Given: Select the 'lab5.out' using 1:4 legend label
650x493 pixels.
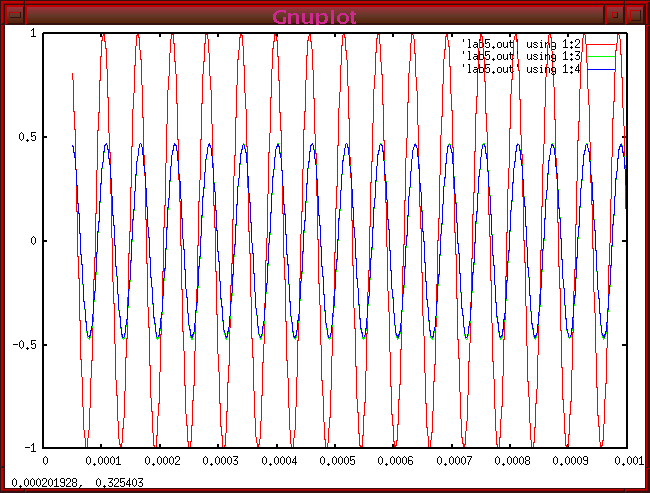Looking at the screenshot, I should [520, 69].
